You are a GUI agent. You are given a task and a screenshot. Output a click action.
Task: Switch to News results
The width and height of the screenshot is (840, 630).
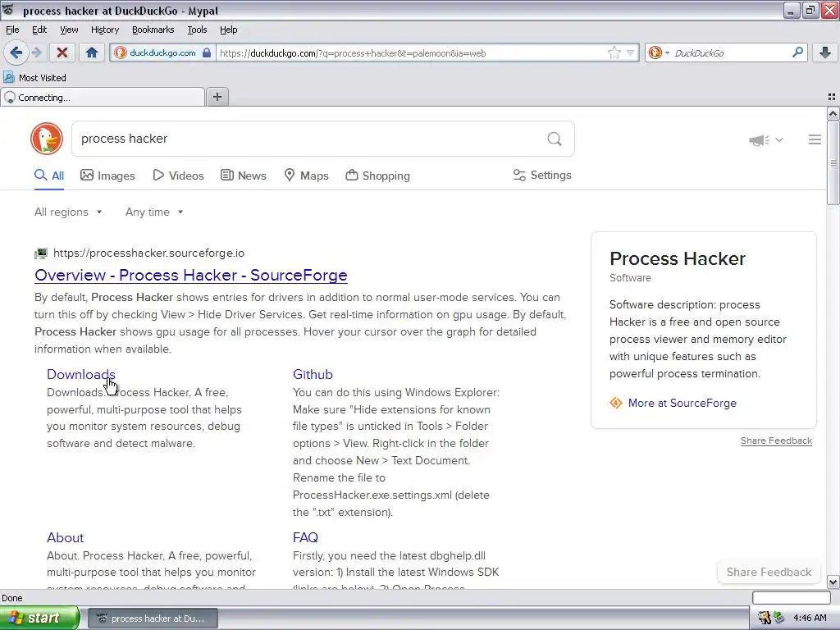[243, 176]
